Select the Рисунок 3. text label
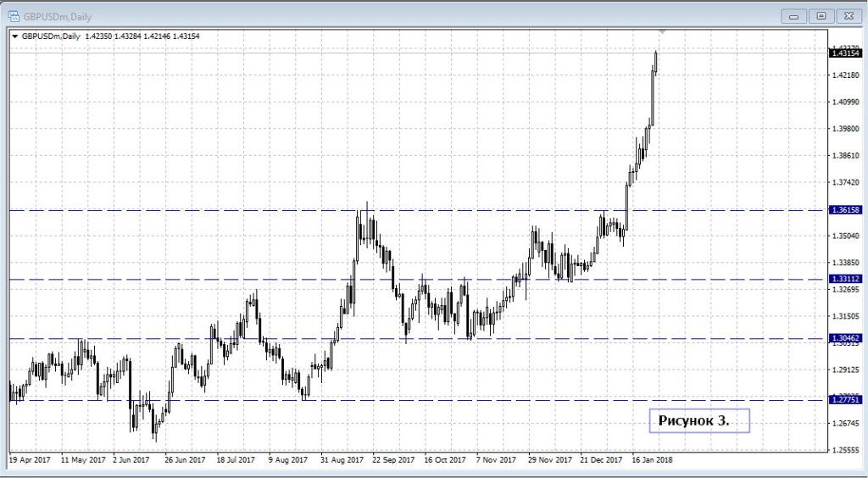 pos(699,420)
